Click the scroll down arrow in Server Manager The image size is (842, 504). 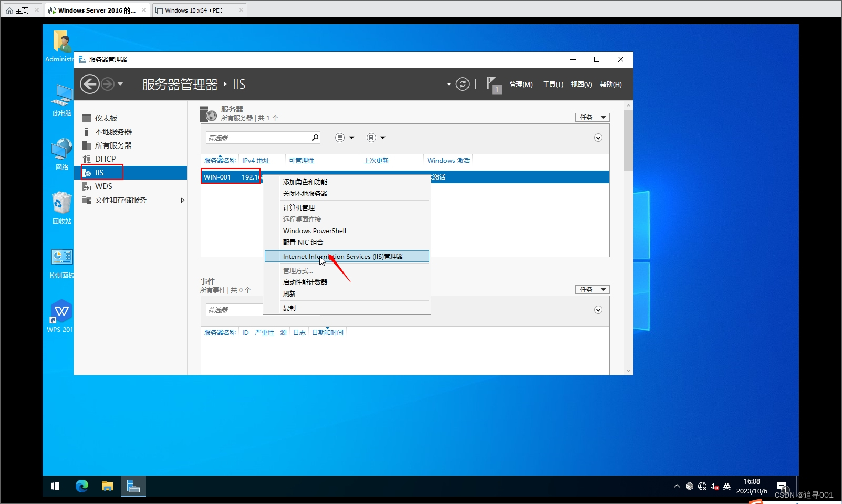(x=628, y=371)
